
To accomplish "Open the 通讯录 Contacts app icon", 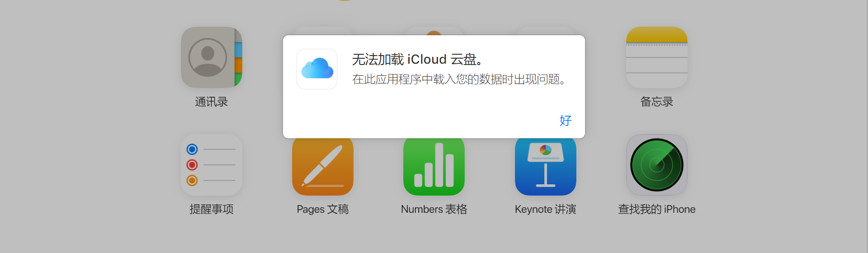I will tap(212, 57).
